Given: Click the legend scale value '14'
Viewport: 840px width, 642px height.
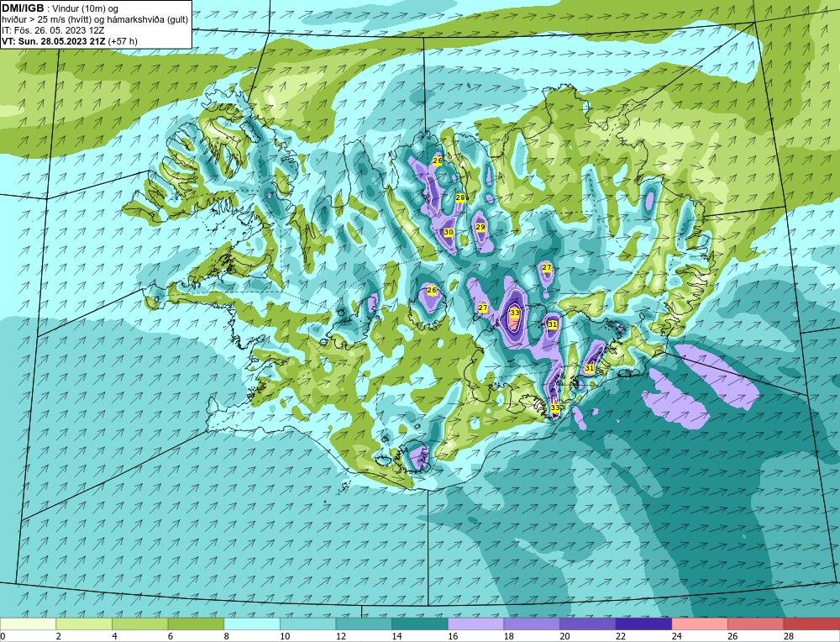Looking at the screenshot, I should pyautogui.click(x=396, y=637).
